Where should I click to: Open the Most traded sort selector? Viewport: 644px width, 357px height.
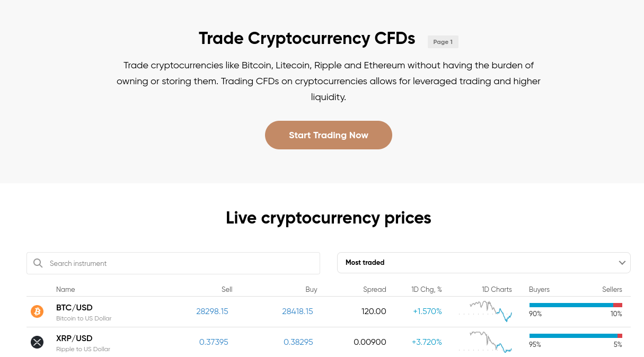click(x=484, y=263)
